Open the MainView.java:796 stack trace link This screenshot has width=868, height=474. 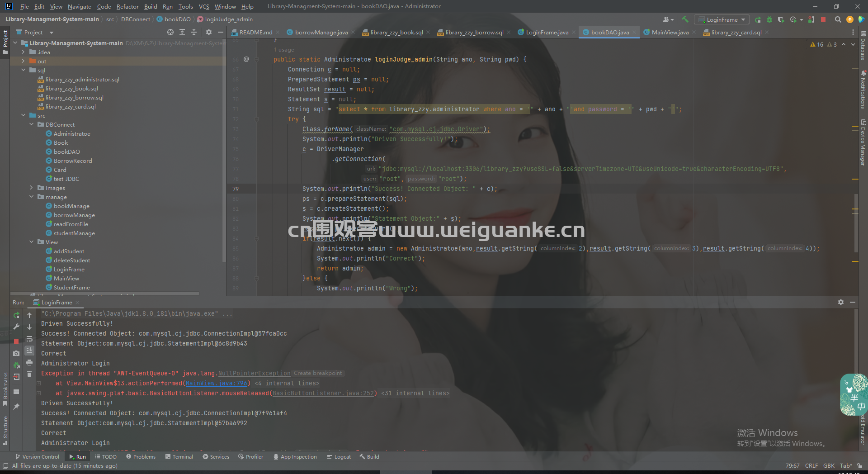217,383
